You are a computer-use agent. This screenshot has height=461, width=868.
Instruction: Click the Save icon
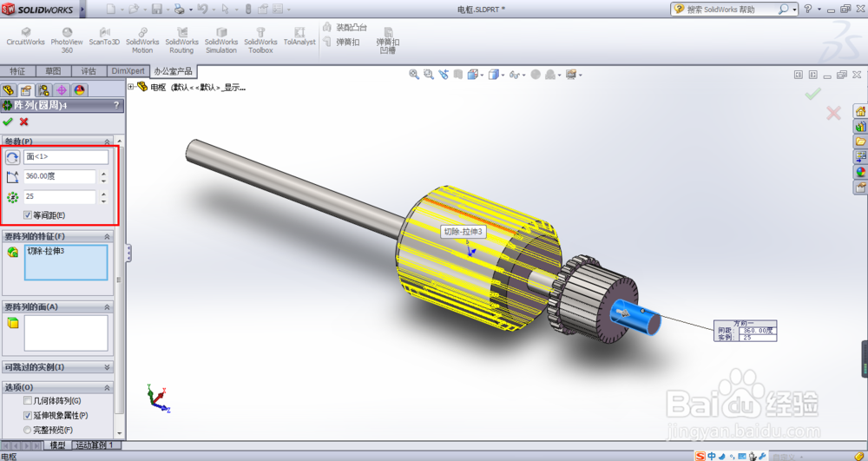(x=156, y=9)
